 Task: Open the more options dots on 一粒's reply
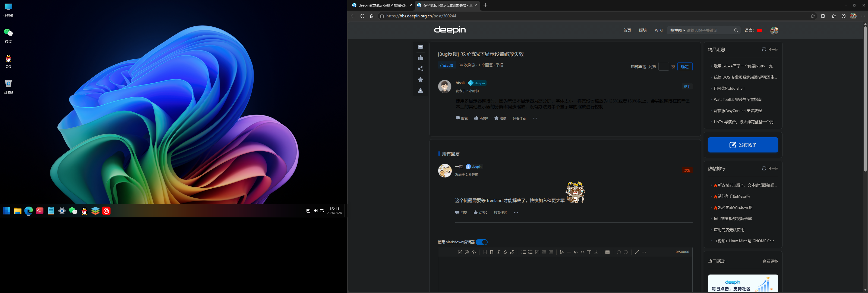pos(516,213)
